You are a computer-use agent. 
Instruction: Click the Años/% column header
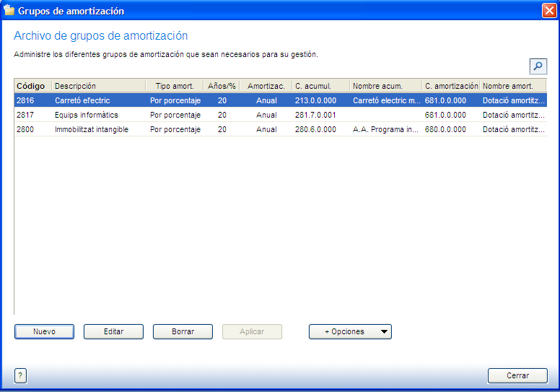click(x=222, y=86)
